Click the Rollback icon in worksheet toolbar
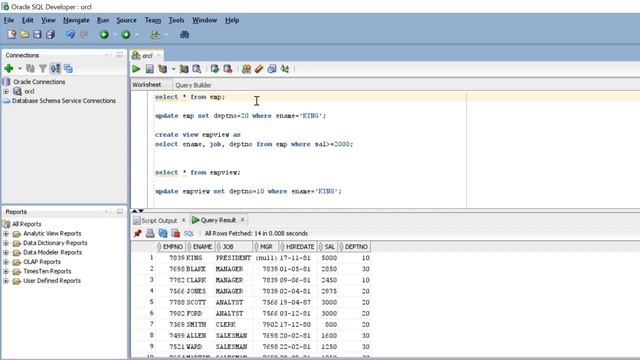Viewport: 640px width, 360px height. [228, 69]
